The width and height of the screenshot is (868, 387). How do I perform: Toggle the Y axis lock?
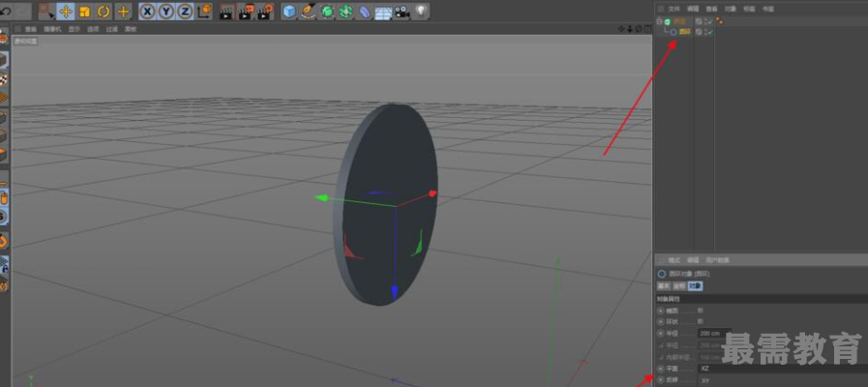[165, 11]
